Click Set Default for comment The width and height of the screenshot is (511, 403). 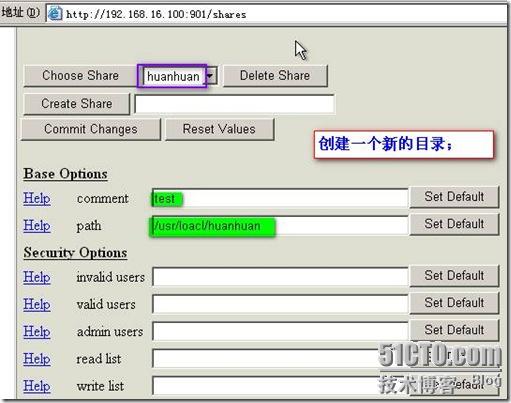tap(454, 197)
